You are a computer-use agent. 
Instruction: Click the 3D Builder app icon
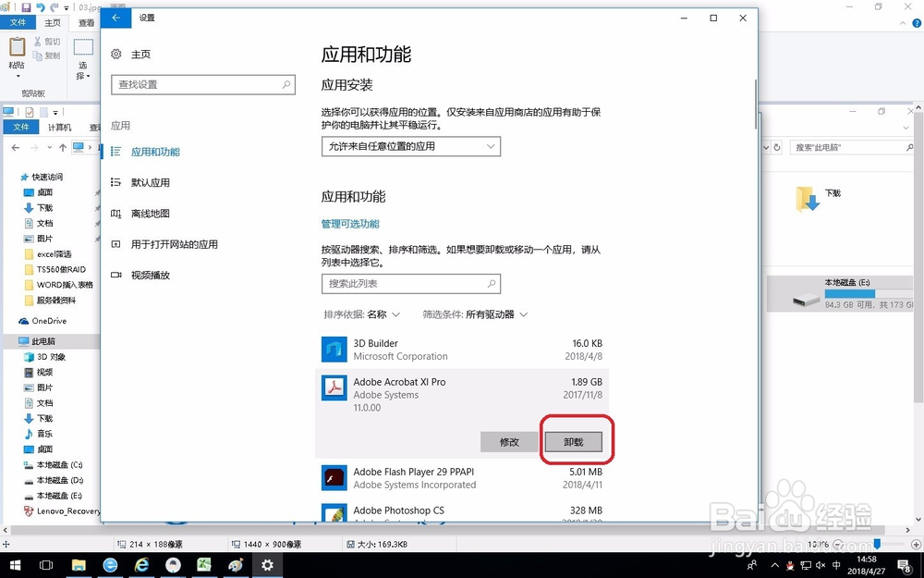point(334,350)
